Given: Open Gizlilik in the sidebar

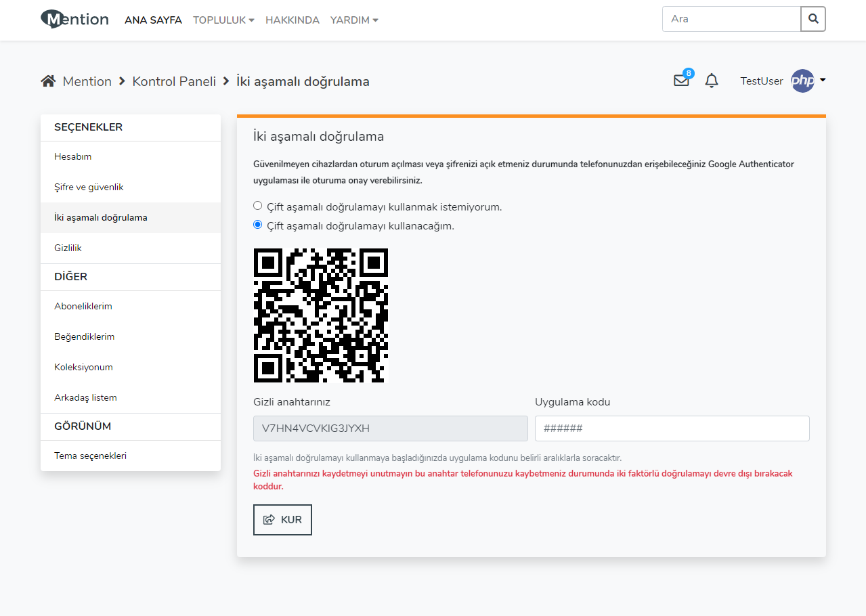Looking at the screenshot, I should tap(131, 248).
